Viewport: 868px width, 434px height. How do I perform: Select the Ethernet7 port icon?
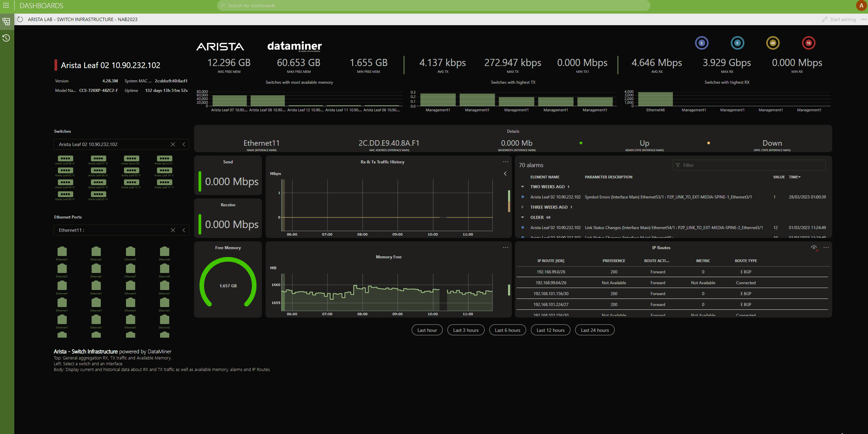coord(130,268)
